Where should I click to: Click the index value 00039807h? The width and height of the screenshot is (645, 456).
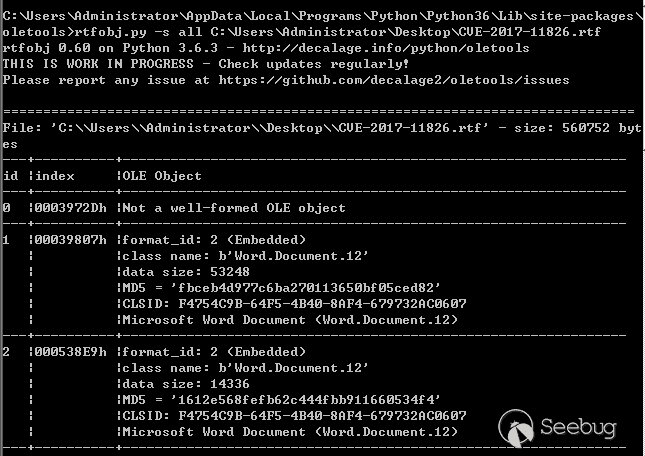point(70,240)
